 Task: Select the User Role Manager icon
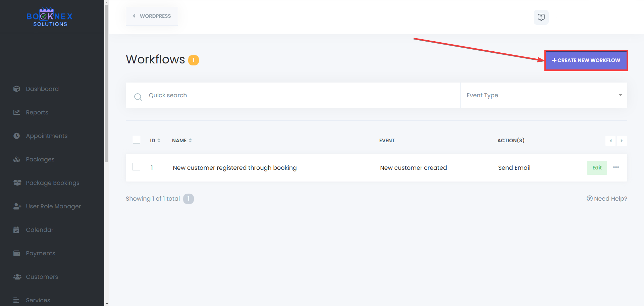pos(17,206)
